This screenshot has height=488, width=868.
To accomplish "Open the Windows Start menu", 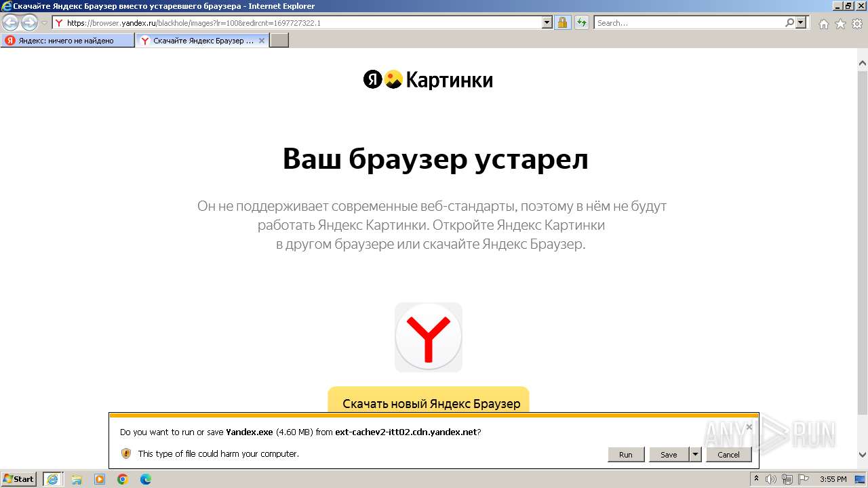I will click(x=19, y=479).
